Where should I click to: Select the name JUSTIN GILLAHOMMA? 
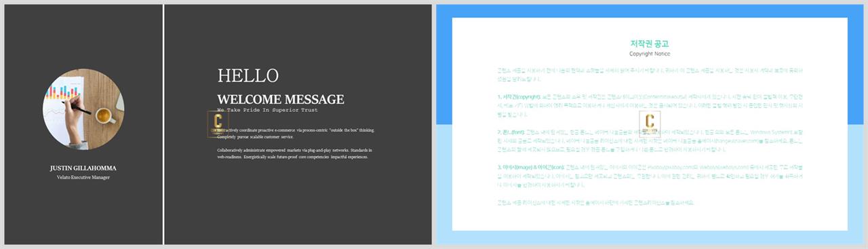click(x=83, y=168)
